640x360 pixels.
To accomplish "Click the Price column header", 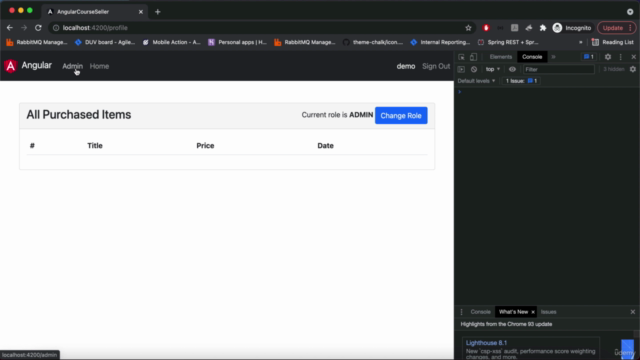I will (x=205, y=146).
